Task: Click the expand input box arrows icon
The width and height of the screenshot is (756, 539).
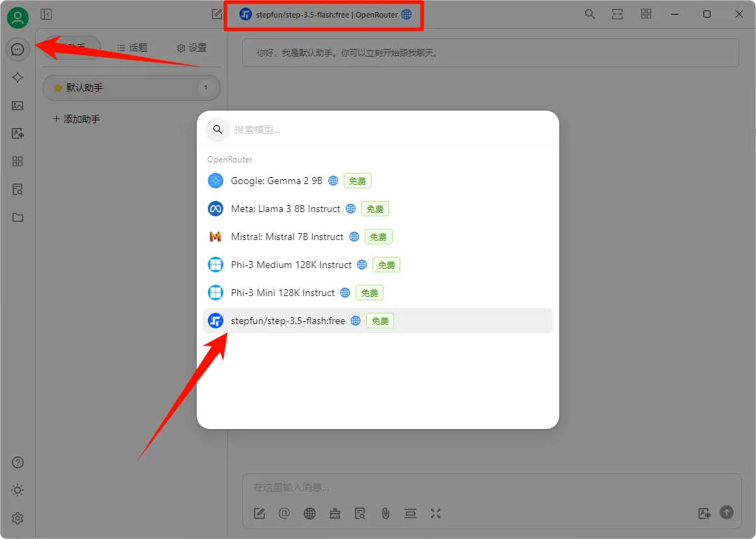Action: click(436, 513)
